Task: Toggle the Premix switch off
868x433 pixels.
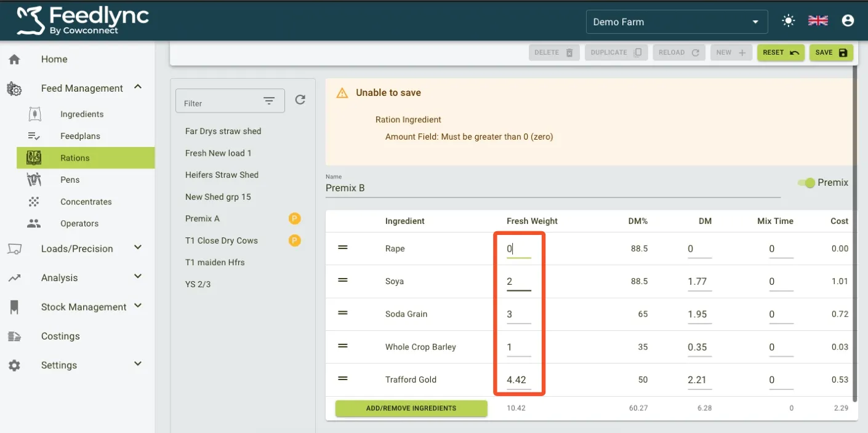Action: [806, 183]
